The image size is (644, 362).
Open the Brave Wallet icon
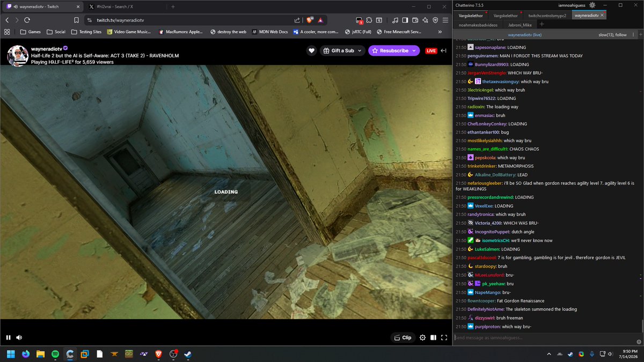[415, 20]
